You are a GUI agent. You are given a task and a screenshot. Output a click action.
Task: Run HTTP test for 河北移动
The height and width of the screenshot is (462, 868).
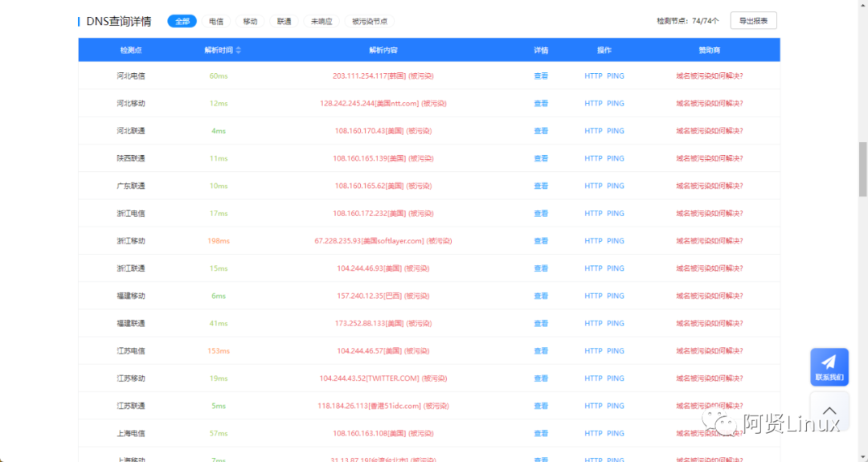[593, 104]
